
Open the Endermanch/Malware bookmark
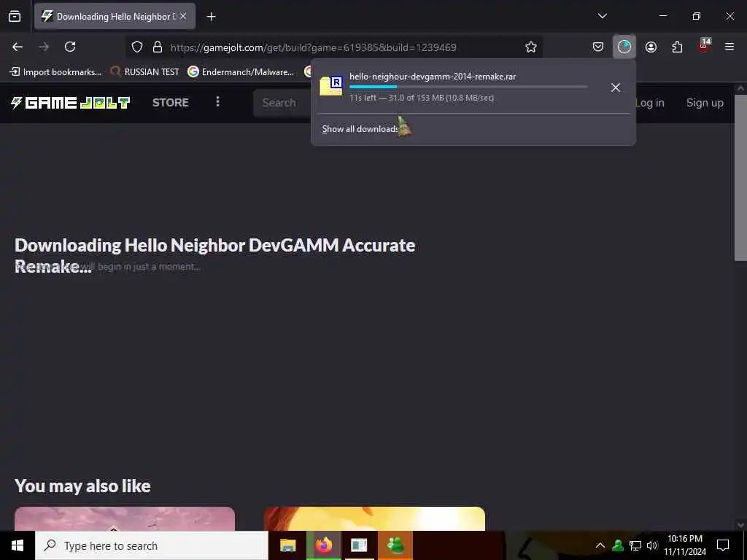[x=241, y=72]
